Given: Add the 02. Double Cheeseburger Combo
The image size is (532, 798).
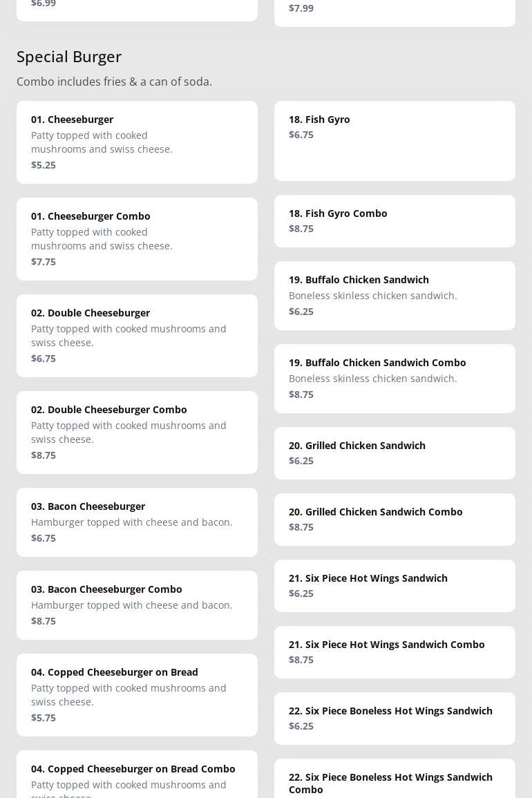Looking at the screenshot, I should click(137, 433).
